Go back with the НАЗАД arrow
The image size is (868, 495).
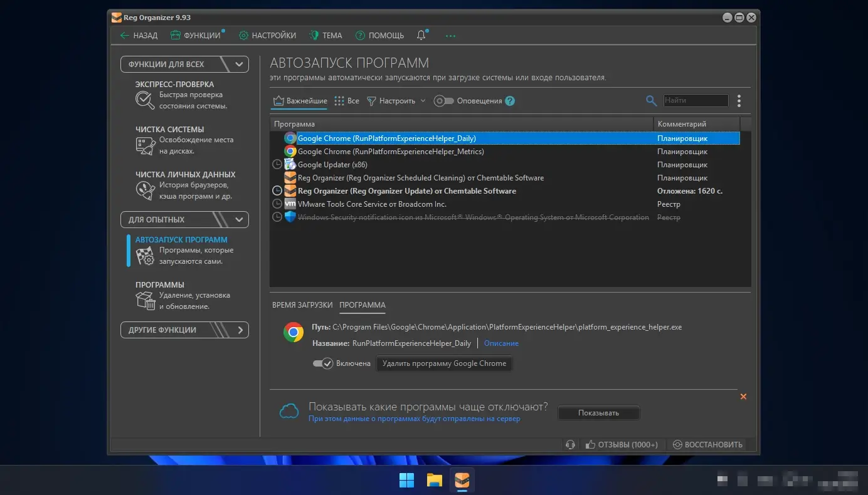[139, 36]
